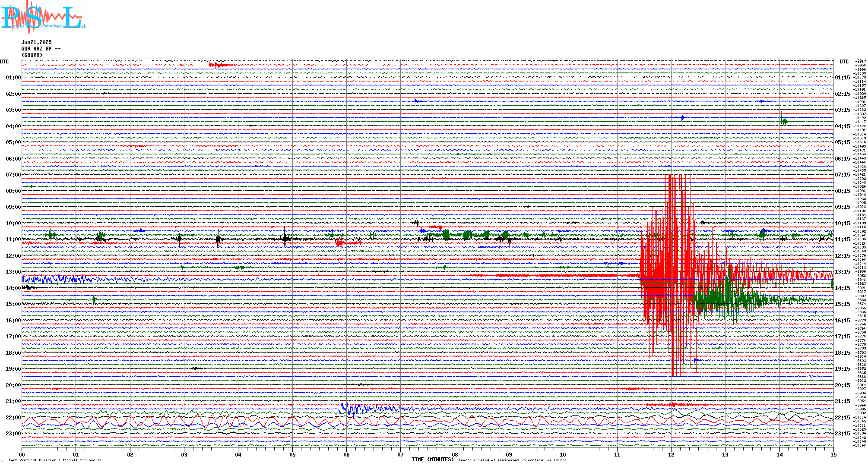Viewport: 868px width, 466px height.
Task: Click the left hour label '17:00'
Action: click(13, 337)
